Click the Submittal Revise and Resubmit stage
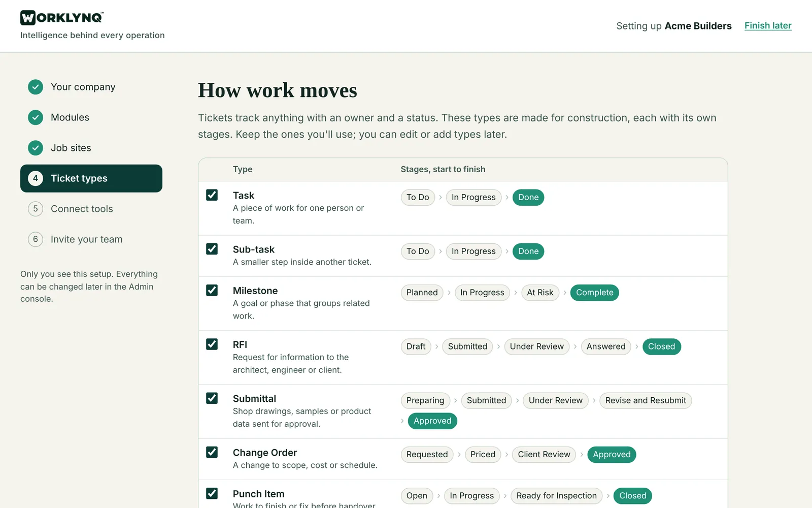The width and height of the screenshot is (812, 508). click(x=646, y=400)
